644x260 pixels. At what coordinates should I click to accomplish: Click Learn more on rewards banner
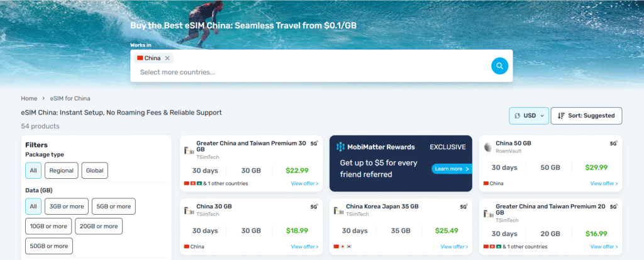pyautogui.click(x=451, y=169)
